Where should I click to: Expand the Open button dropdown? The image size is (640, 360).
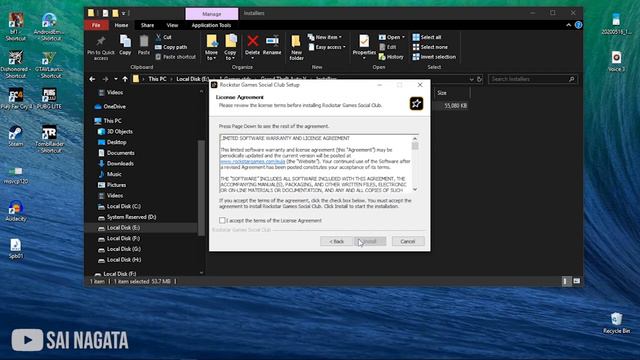403,37
